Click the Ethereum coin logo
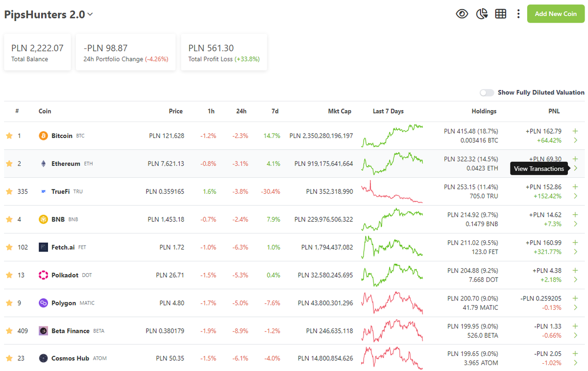The width and height of the screenshot is (588, 371). click(x=43, y=163)
